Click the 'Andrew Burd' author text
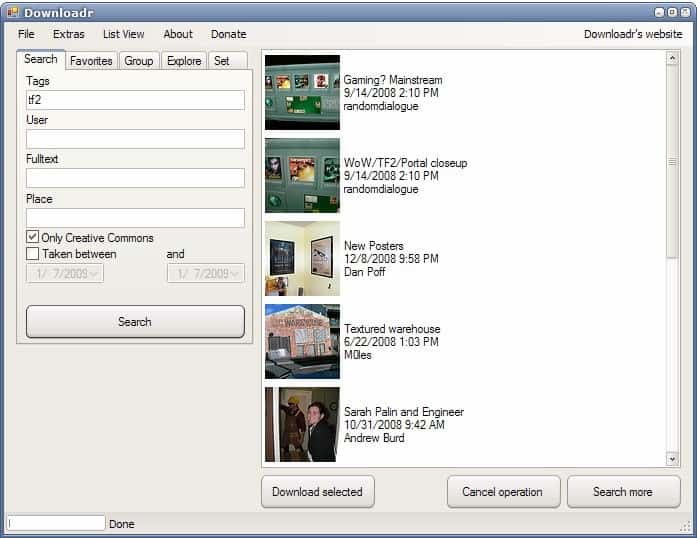Image resolution: width=697 pixels, height=538 pixels. [374, 438]
